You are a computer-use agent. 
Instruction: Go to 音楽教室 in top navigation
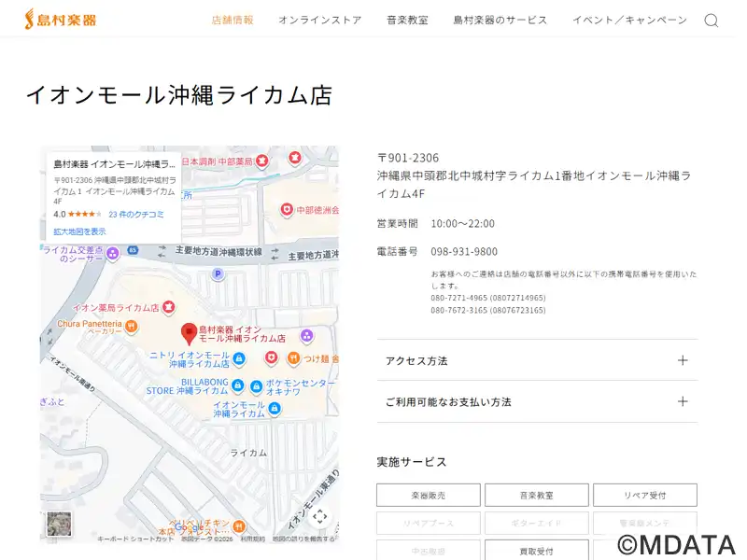[407, 20]
